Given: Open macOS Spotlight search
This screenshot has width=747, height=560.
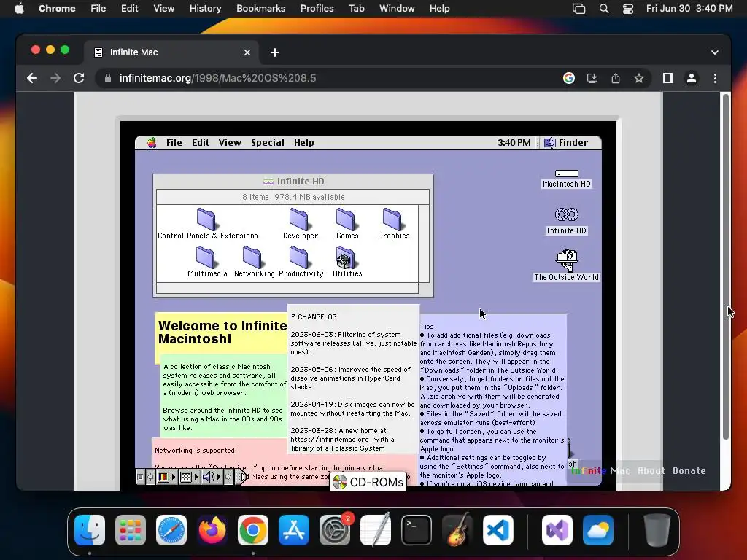Looking at the screenshot, I should [x=603, y=8].
